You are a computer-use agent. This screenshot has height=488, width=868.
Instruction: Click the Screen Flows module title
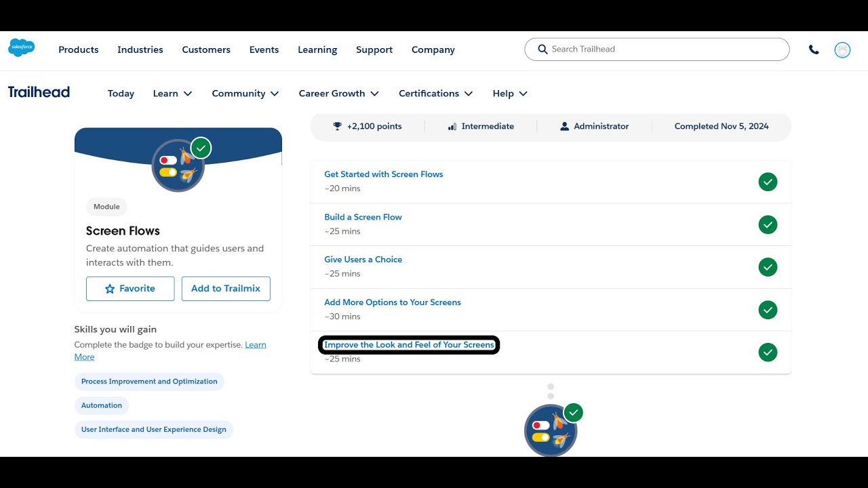coord(123,231)
